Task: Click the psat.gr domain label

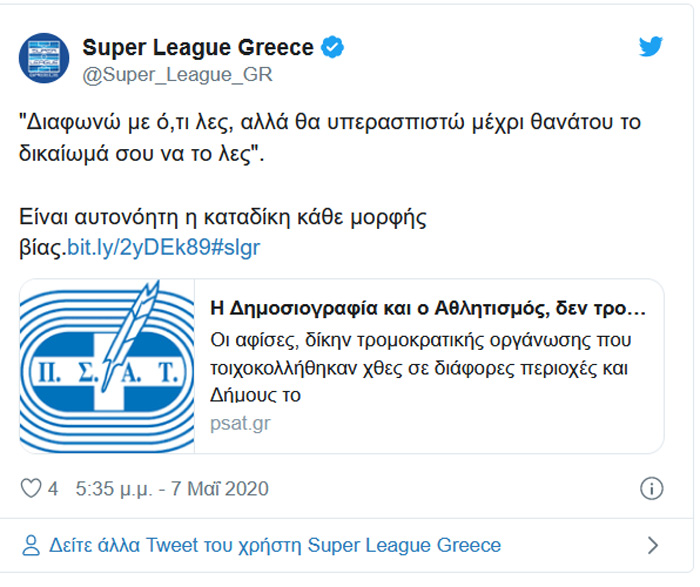Action: click(x=240, y=423)
